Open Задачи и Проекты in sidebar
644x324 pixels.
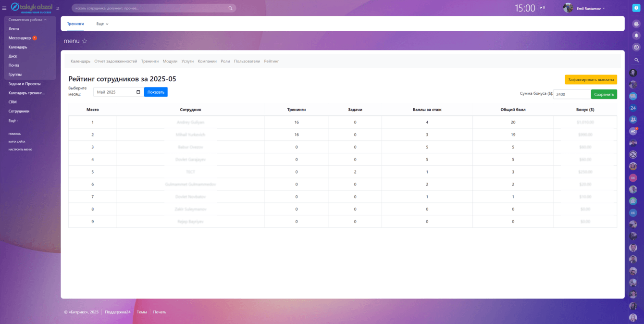(x=25, y=84)
